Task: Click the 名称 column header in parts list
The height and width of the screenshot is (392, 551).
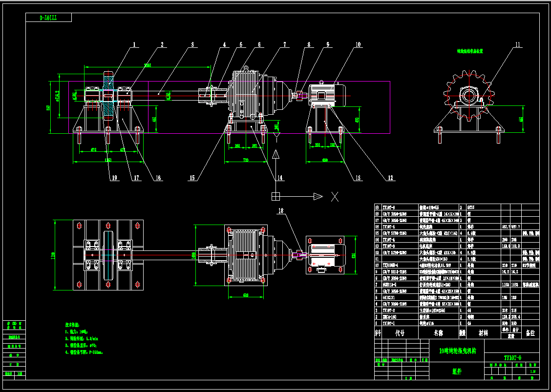Action: click(439, 332)
